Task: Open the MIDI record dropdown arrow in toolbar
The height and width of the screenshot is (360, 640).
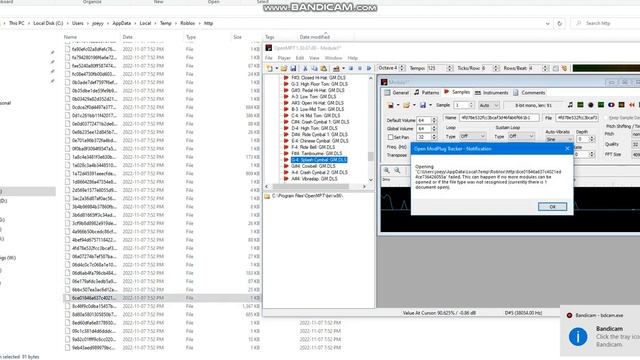Action: pos(343,68)
